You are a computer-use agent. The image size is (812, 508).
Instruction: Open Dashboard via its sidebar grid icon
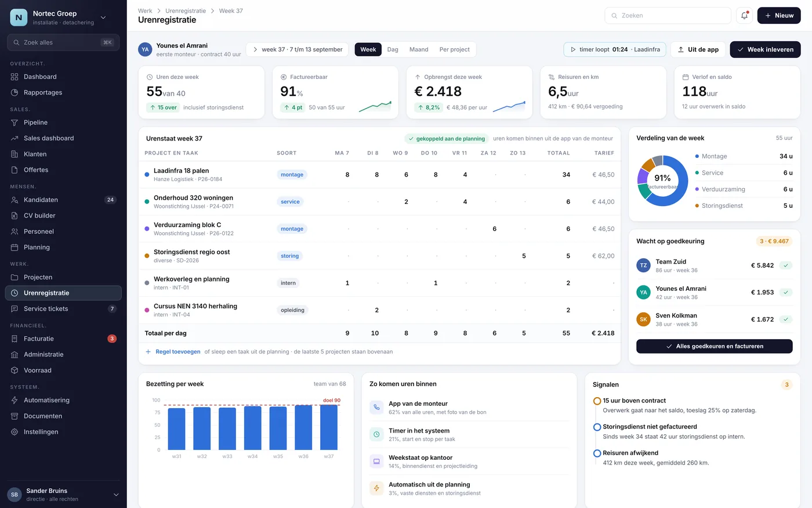[14, 77]
